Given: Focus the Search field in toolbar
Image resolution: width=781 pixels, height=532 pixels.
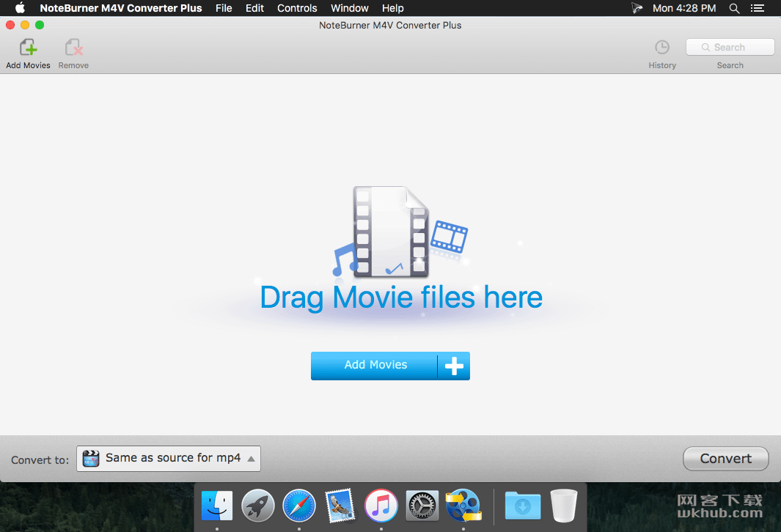Looking at the screenshot, I should pos(730,48).
